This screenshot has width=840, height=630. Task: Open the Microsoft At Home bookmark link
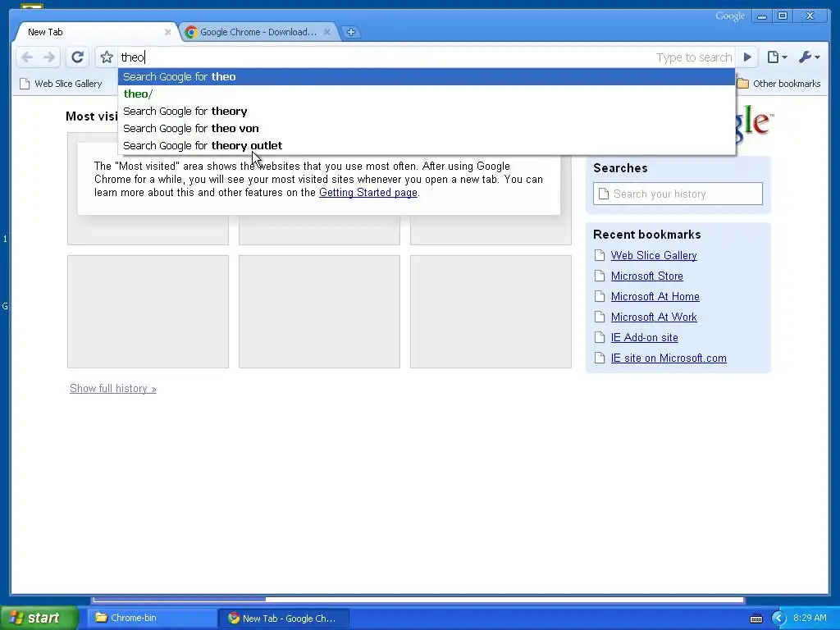coord(655,296)
